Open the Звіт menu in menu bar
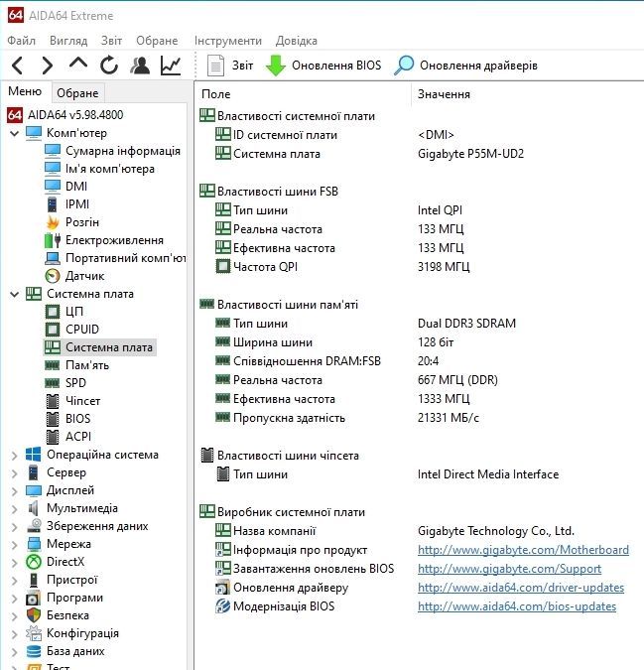This screenshot has width=644, height=670. click(111, 41)
